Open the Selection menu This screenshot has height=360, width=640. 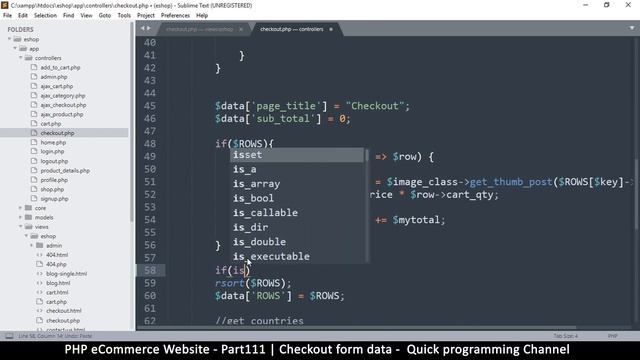45,16
